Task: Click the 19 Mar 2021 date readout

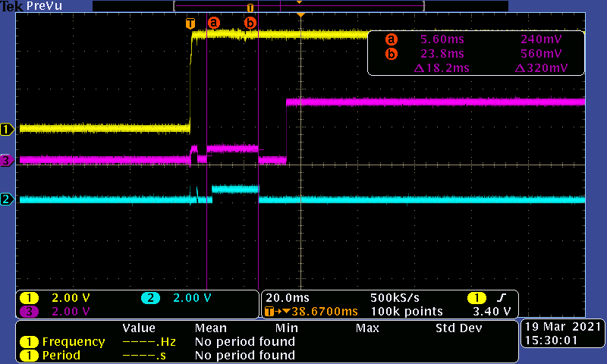Action: 563,327
